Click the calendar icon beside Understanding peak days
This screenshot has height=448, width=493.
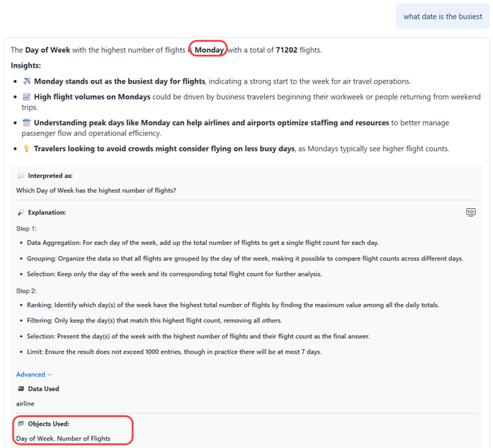click(x=27, y=123)
